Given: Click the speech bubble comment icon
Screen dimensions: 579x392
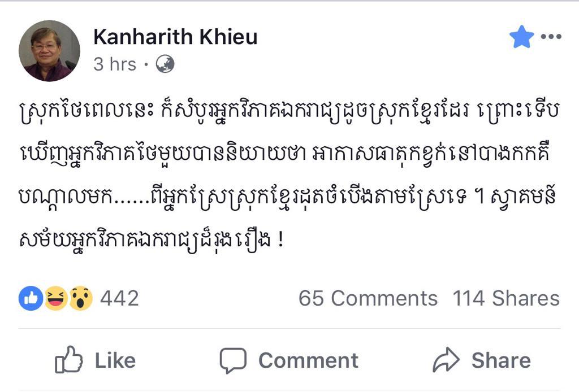Looking at the screenshot, I should (x=233, y=360).
